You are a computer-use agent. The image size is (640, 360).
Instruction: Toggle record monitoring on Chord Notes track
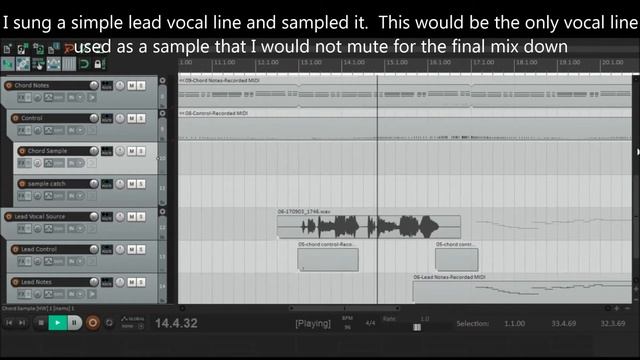pos(92,98)
